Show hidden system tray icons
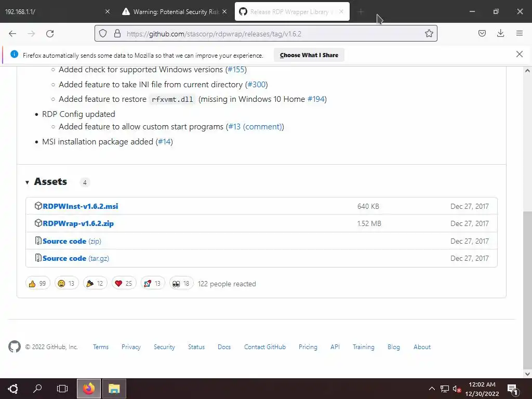The width and height of the screenshot is (532, 399). point(432,389)
